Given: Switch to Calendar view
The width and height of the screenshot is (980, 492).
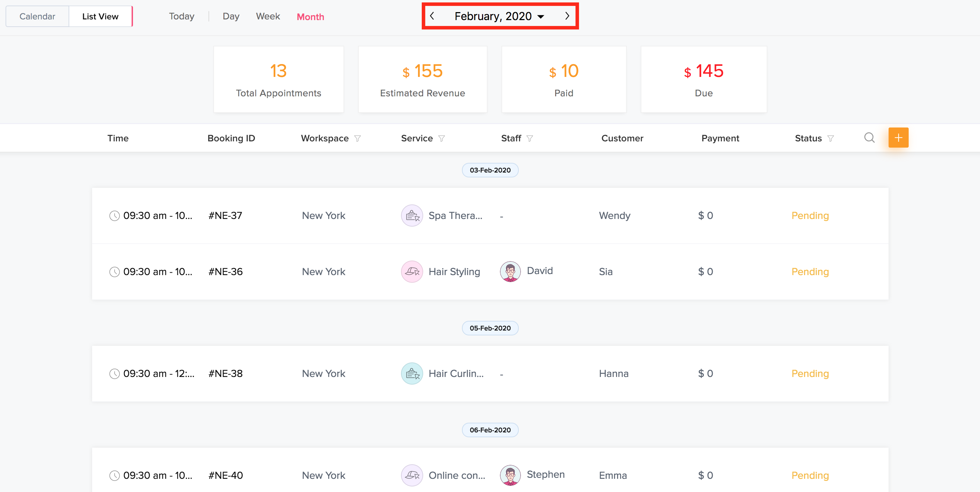Looking at the screenshot, I should (37, 16).
